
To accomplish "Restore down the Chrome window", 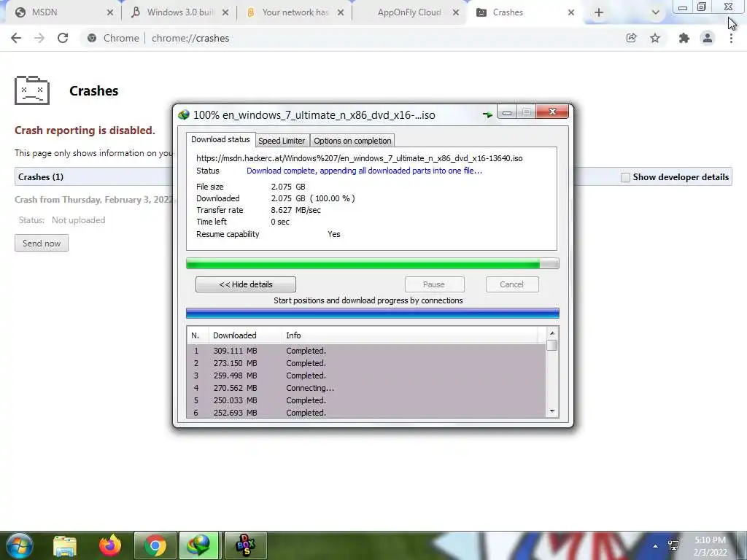I will [x=702, y=7].
